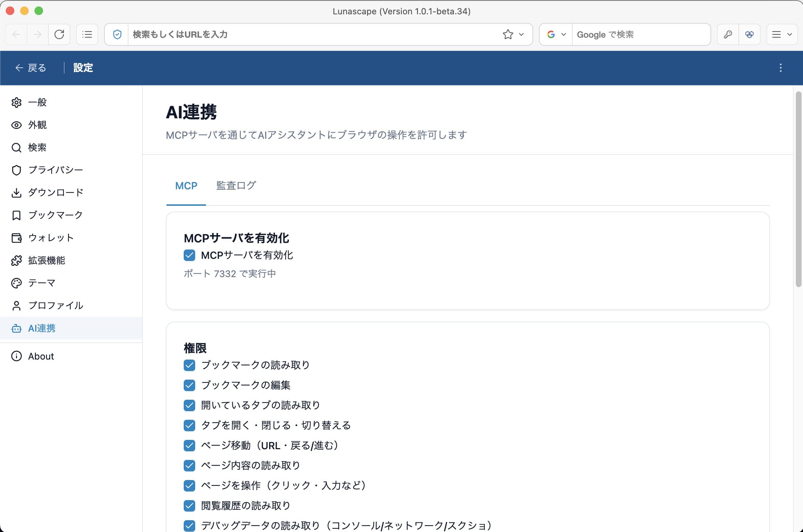
Task: Toggle 開いているタブの読み取り checkbox
Action: (189, 405)
